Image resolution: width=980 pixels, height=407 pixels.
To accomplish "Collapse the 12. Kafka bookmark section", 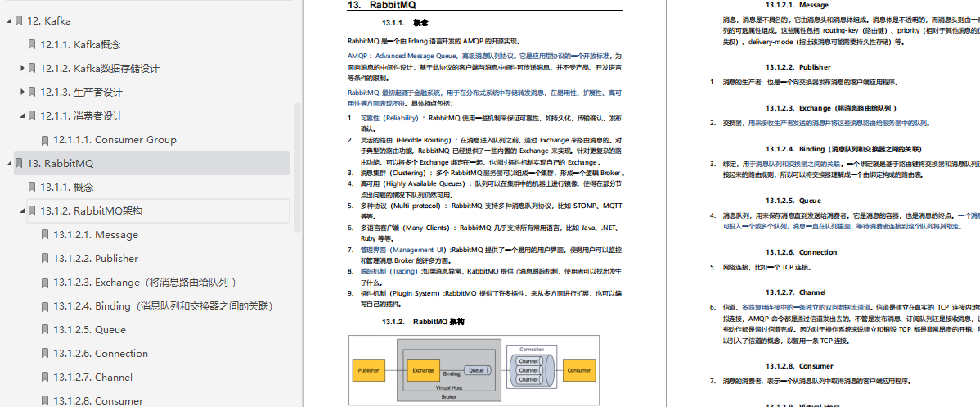I will coord(9,20).
